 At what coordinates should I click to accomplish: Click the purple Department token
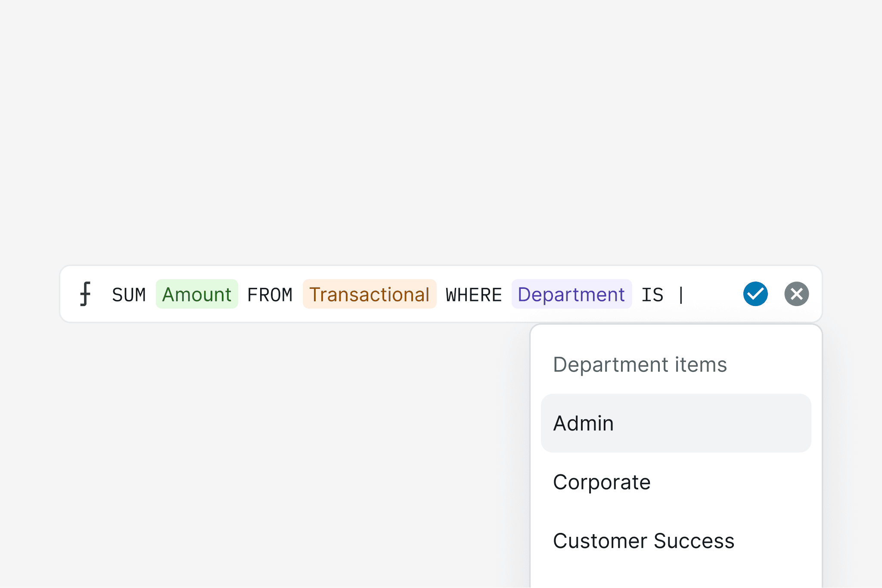click(x=571, y=294)
